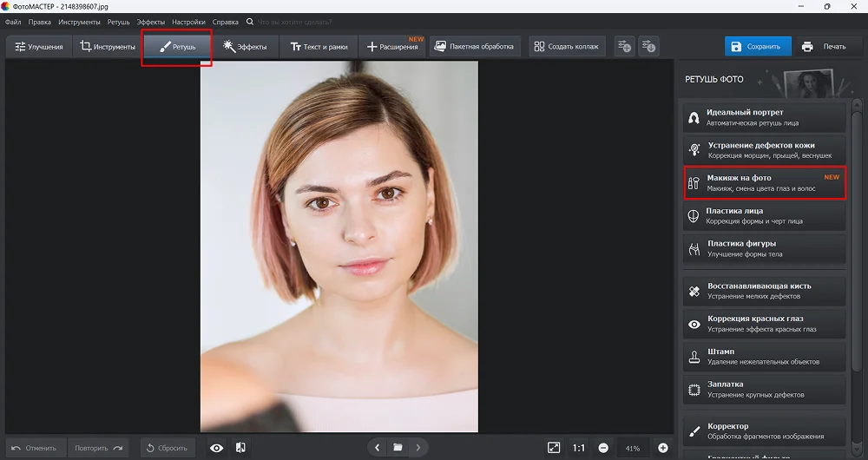The height and width of the screenshot is (460, 868).
Task: Click the preset list icon with clock
Action: [648, 47]
